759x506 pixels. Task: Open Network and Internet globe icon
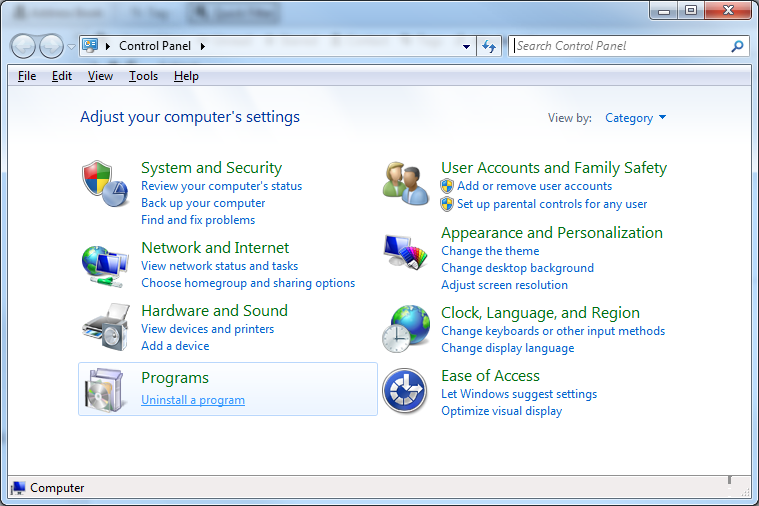(x=105, y=267)
